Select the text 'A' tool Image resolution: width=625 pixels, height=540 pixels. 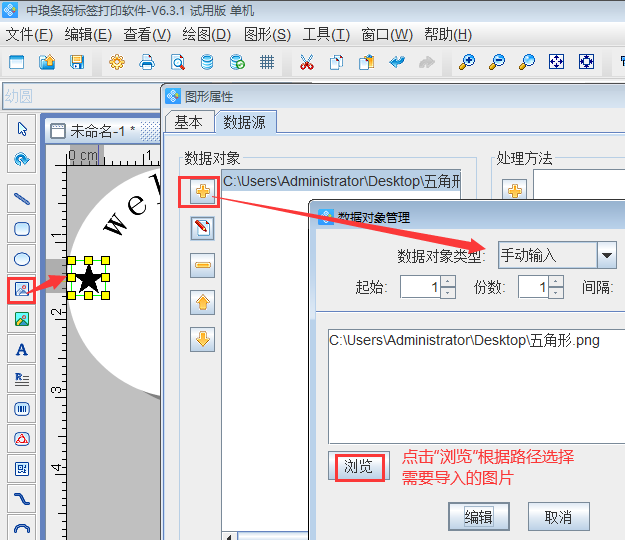pyautogui.click(x=21, y=349)
